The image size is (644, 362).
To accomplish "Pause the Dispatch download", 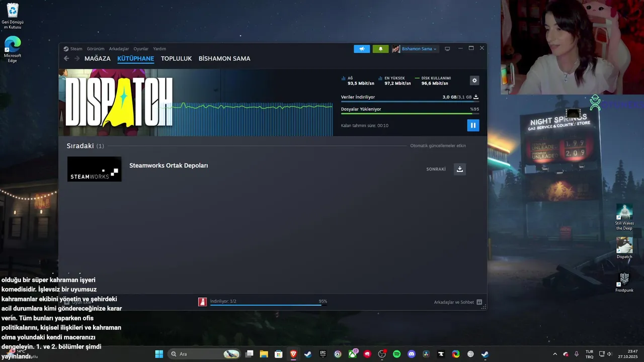I will (x=473, y=125).
